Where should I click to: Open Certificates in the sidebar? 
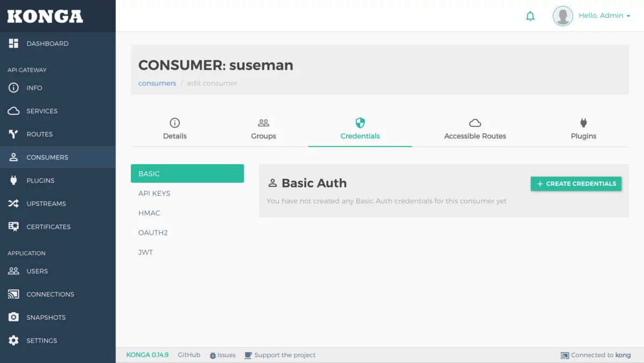pyautogui.click(x=58, y=227)
